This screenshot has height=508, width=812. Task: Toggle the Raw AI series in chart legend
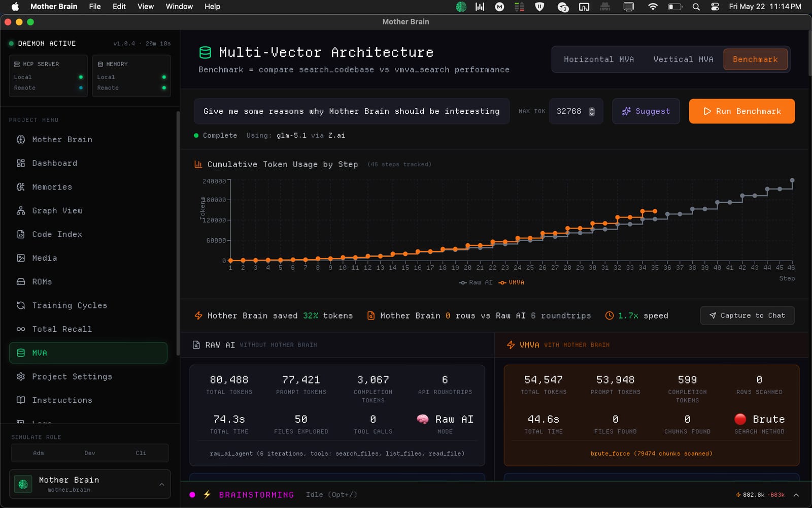pos(476,282)
